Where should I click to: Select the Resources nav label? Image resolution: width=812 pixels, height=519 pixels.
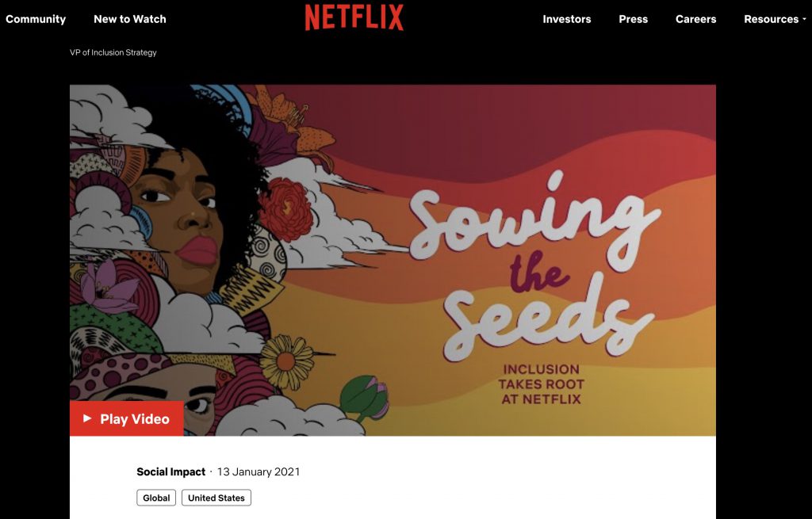(x=771, y=19)
